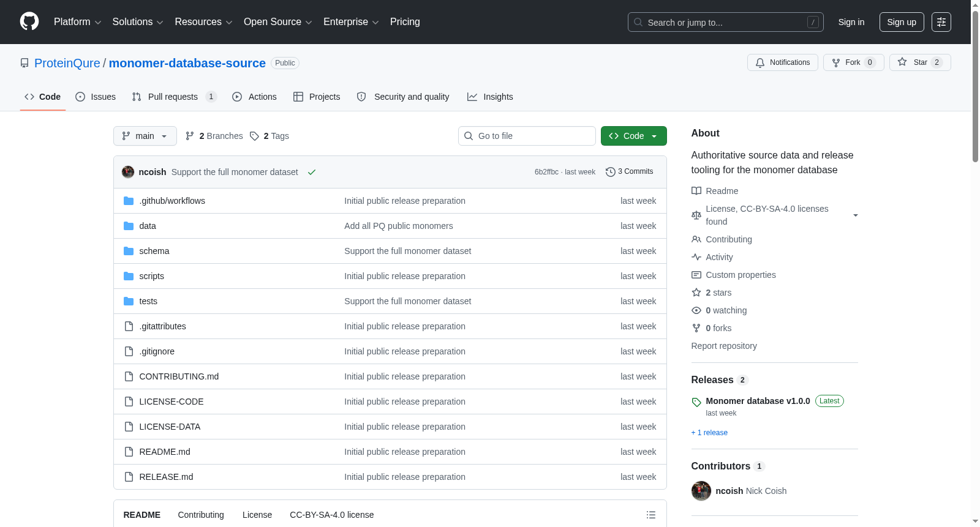Click the eye icon beside 0 watching
Image resolution: width=980 pixels, height=527 pixels.
[x=696, y=310]
